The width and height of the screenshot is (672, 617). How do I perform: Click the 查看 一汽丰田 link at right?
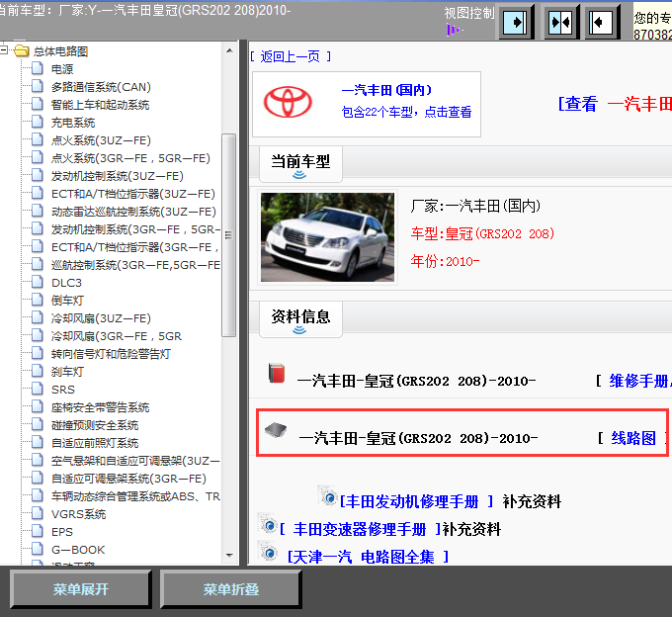pyautogui.click(x=615, y=104)
